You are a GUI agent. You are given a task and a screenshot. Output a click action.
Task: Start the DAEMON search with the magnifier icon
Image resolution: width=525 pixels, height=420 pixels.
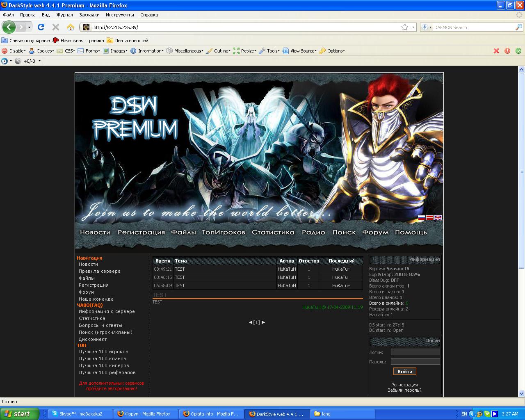[x=519, y=27]
